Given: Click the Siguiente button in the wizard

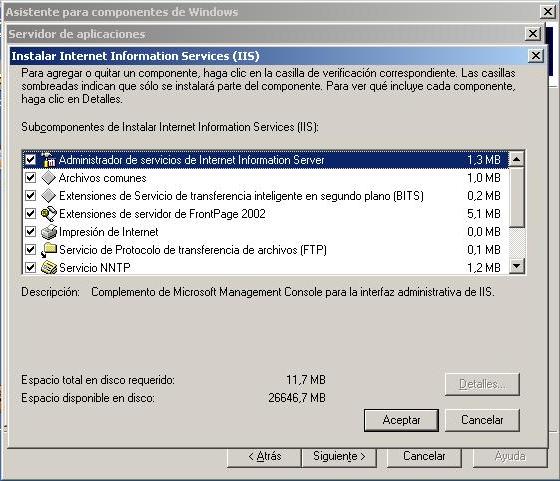Looking at the screenshot, I should pyautogui.click(x=339, y=457).
